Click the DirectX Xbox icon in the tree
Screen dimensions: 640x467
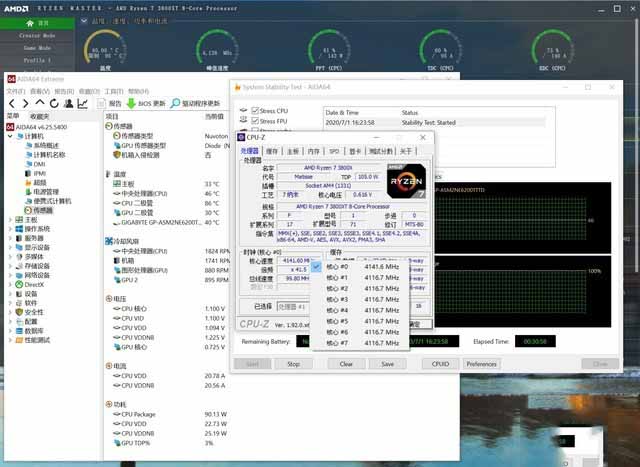pos(19,285)
